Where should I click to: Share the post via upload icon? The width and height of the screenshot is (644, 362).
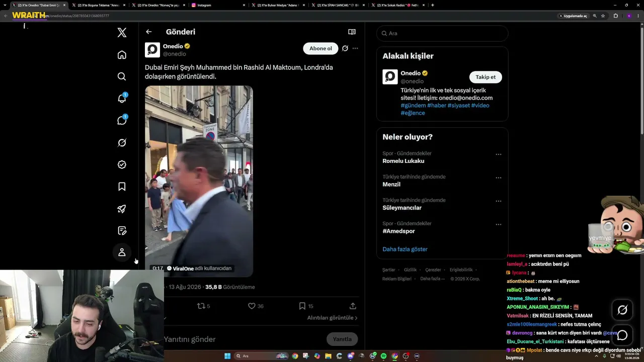click(353, 306)
